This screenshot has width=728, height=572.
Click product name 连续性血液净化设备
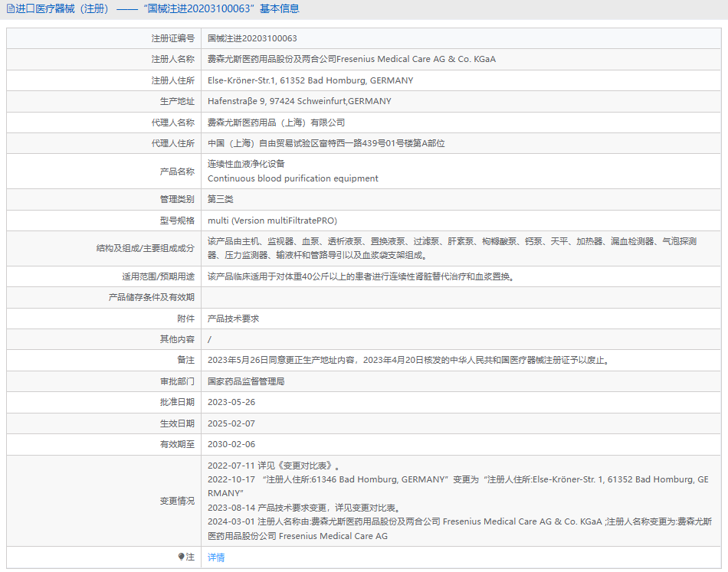(246, 164)
